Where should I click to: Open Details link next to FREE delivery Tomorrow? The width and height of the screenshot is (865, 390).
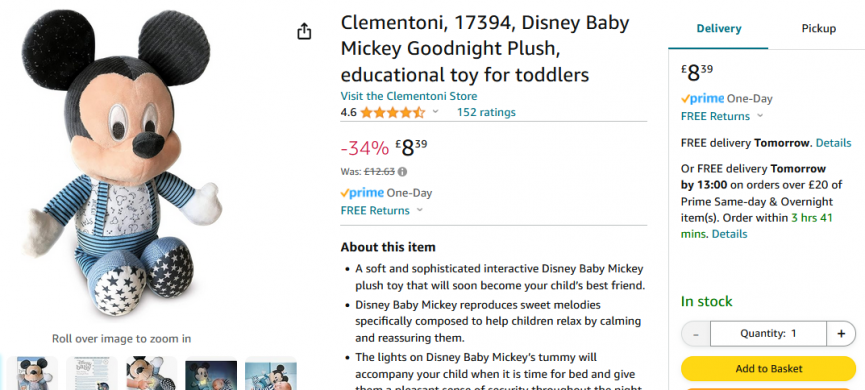pyautogui.click(x=834, y=143)
